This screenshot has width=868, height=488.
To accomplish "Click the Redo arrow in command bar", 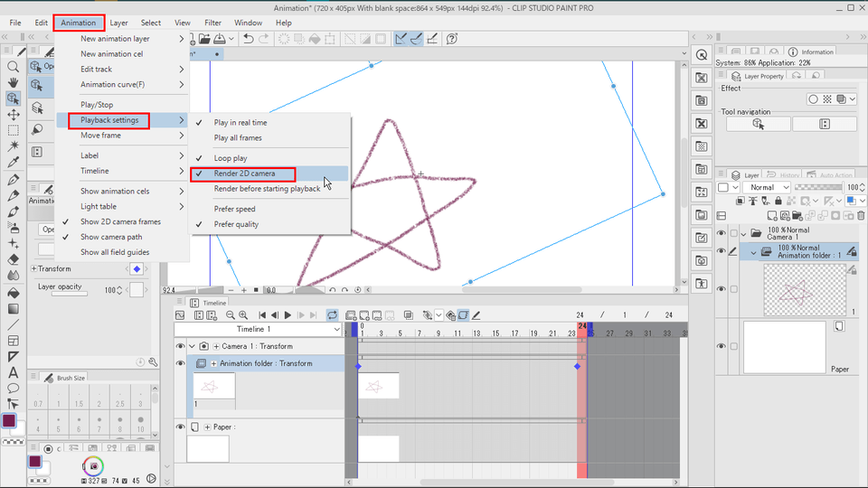I will pos(263,39).
